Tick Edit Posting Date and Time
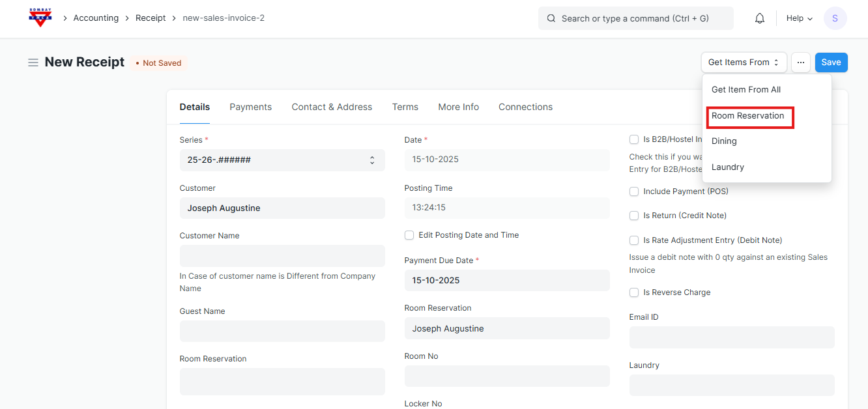 409,235
